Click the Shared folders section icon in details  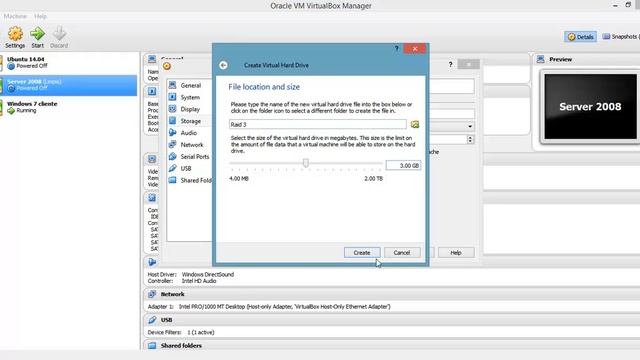(x=152, y=345)
